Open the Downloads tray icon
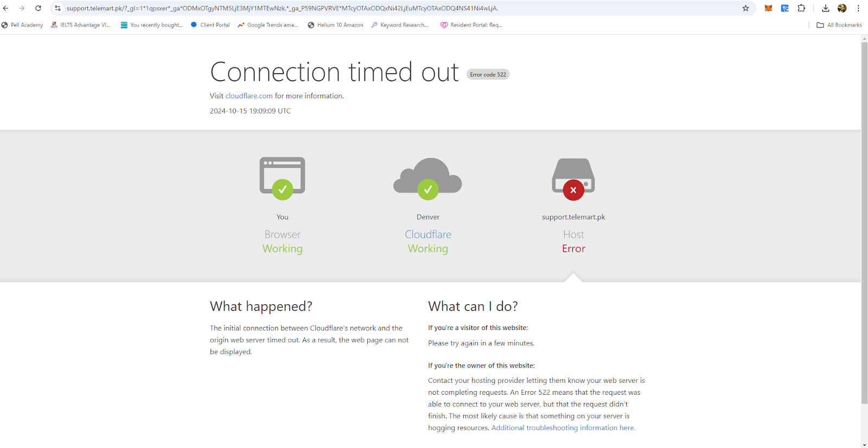868x448 pixels. pyautogui.click(x=826, y=8)
